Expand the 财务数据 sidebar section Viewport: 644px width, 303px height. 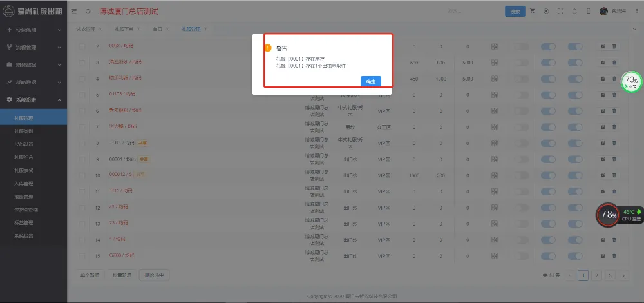(32, 64)
